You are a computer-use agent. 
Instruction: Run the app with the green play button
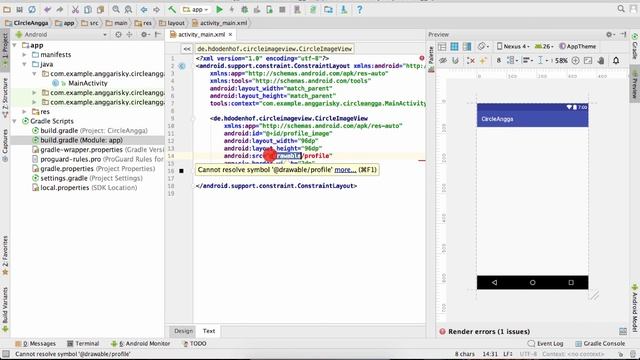pos(219,9)
